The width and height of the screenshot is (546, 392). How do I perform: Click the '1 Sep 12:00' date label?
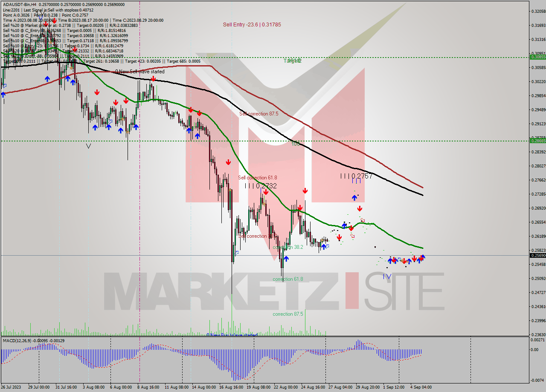394,387
